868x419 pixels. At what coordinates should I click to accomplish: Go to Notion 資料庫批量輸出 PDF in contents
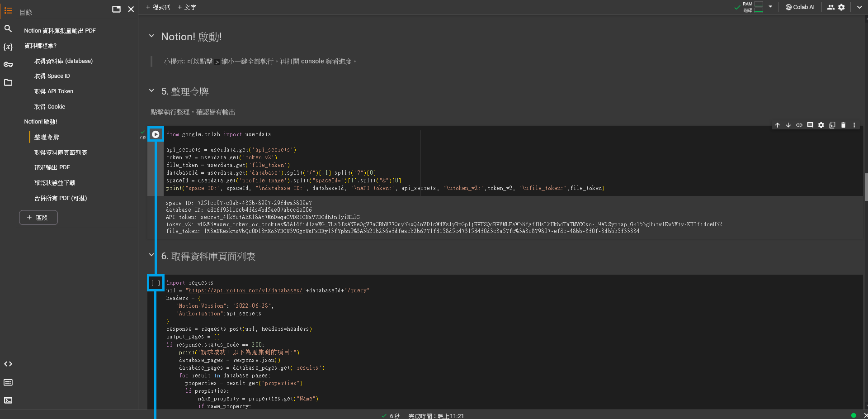coord(60,31)
